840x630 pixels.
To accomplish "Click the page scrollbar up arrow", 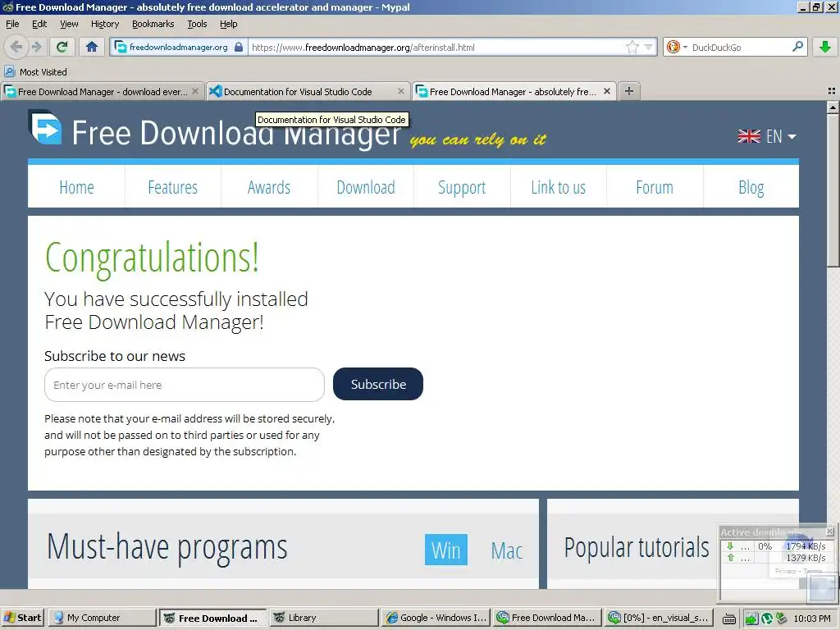I will click(833, 107).
